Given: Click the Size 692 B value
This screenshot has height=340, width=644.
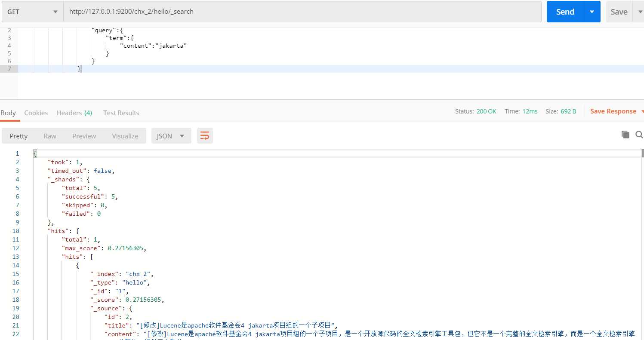Looking at the screenshot, I should [x=568, y=111].
